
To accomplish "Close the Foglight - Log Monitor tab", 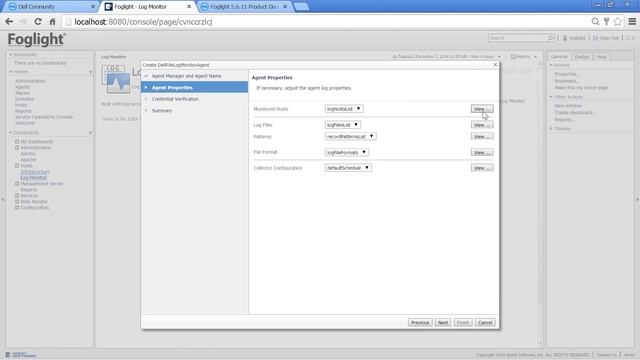I will tap(189, 7).
